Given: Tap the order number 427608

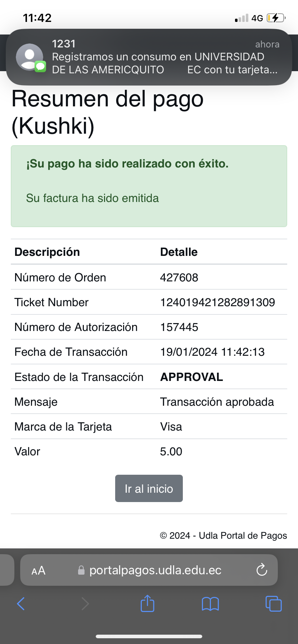Looking at the screenshot, I should (x=179, y=277).
